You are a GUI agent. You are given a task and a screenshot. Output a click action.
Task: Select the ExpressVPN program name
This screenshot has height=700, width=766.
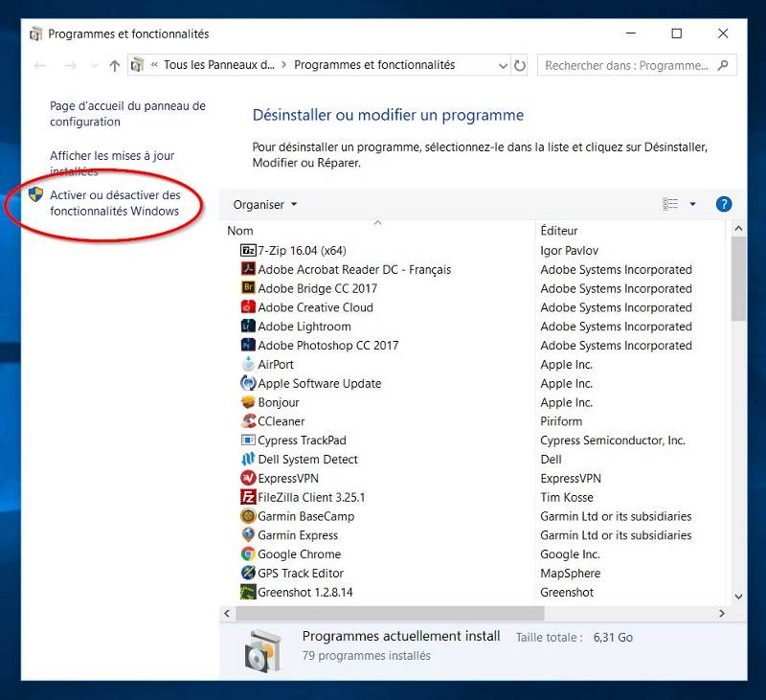pos(288,478)
